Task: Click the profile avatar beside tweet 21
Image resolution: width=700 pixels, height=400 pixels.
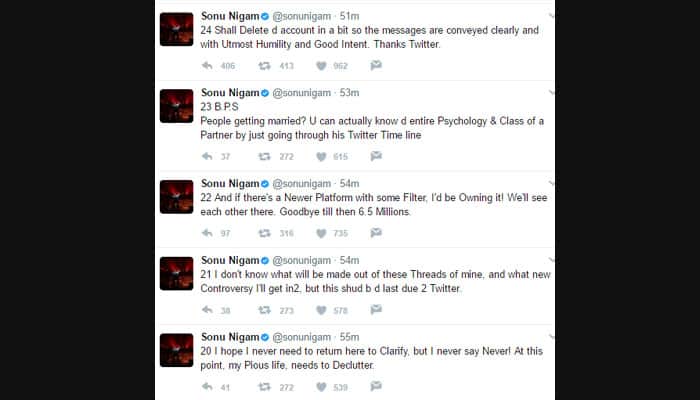Action: (177, 273)
